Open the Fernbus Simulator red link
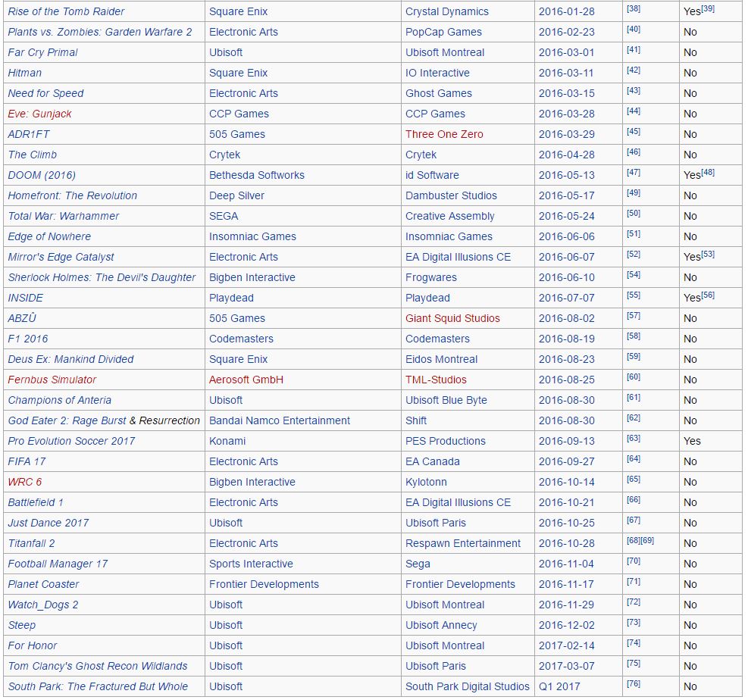 click(52, 380)
